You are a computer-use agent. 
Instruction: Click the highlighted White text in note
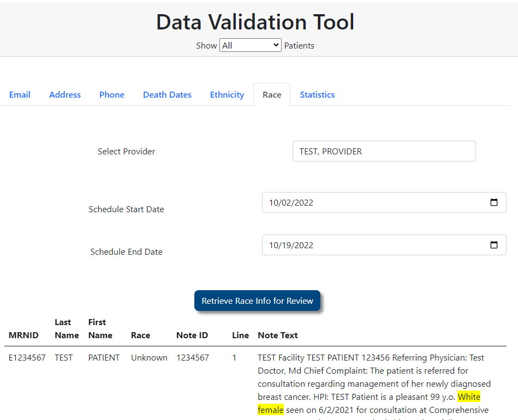click(469, 397)
